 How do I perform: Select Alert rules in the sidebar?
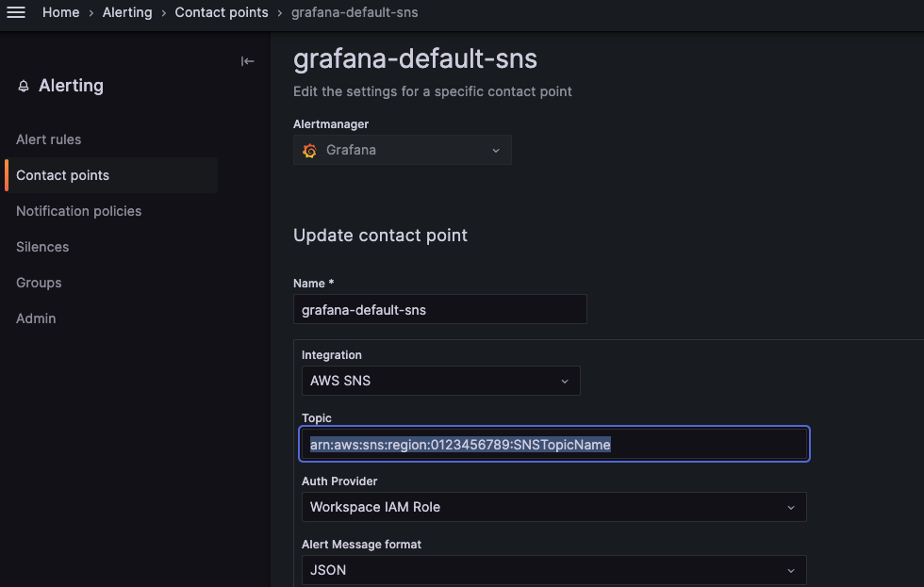click(x=48, y=139)
